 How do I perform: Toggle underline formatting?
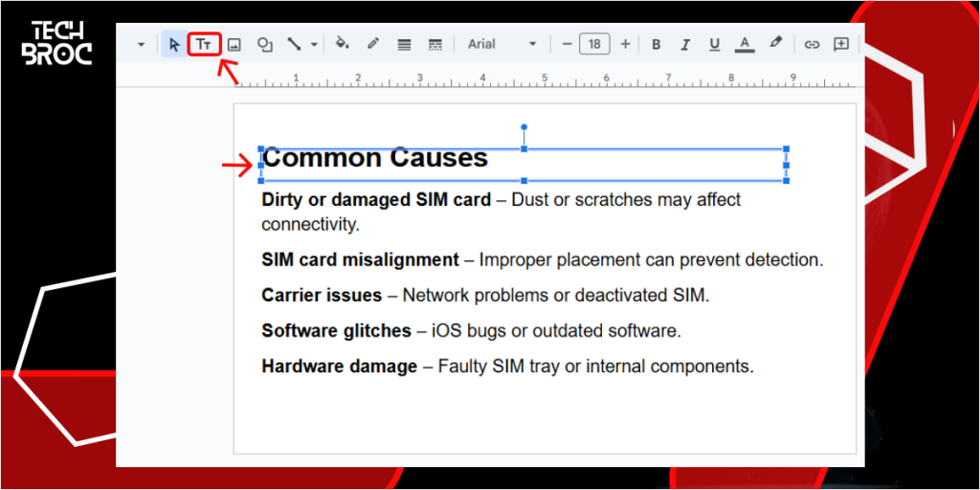(715, 44)
